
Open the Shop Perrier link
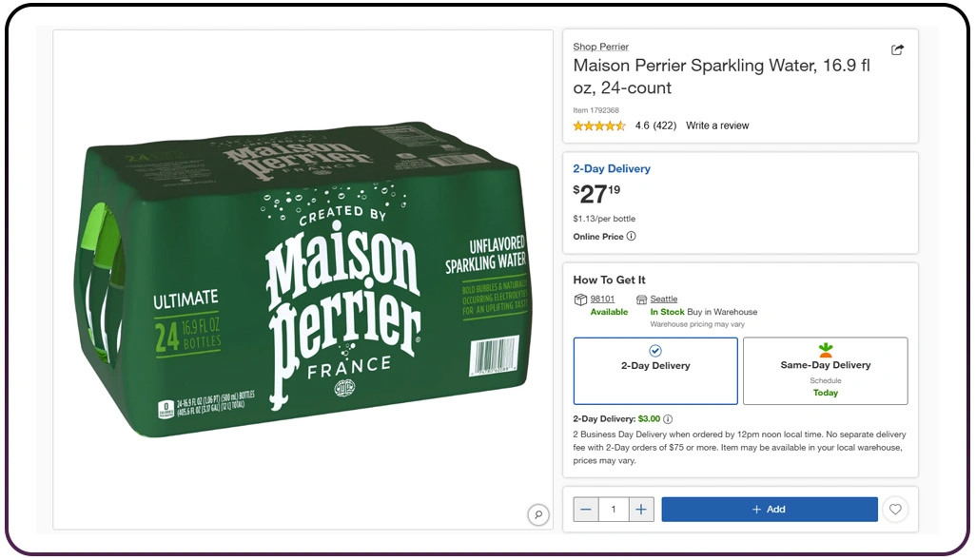[600, 47]
